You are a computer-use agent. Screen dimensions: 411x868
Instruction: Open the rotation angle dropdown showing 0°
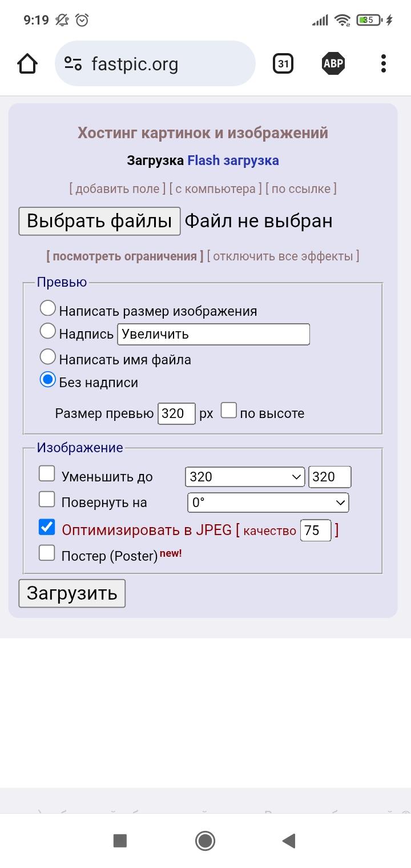coord(268,503)
